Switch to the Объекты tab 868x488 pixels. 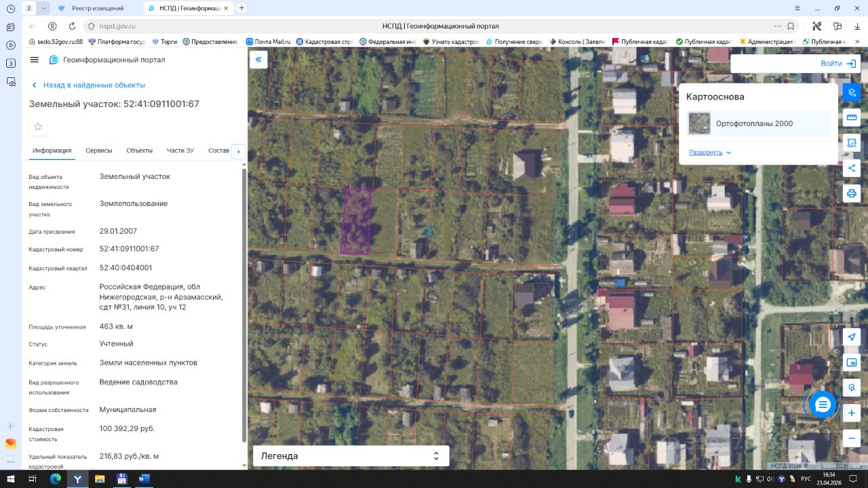(x=140, y=150)
